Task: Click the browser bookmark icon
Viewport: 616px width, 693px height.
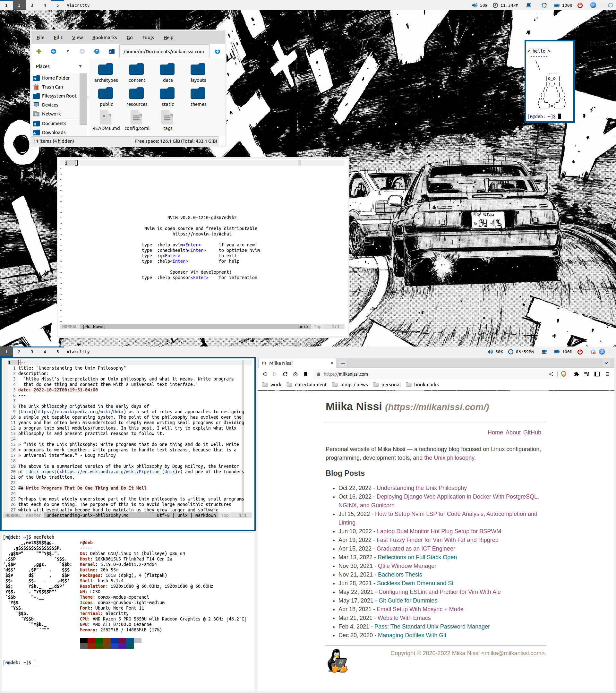Action: point(306,374)
